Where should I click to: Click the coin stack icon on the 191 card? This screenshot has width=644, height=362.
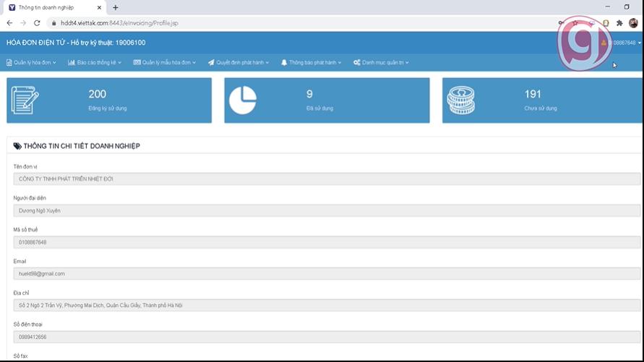461,100
